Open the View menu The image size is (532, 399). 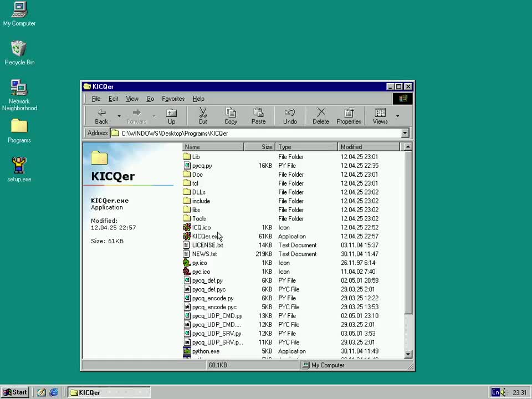pyautogui.click(x=132, y=99)
